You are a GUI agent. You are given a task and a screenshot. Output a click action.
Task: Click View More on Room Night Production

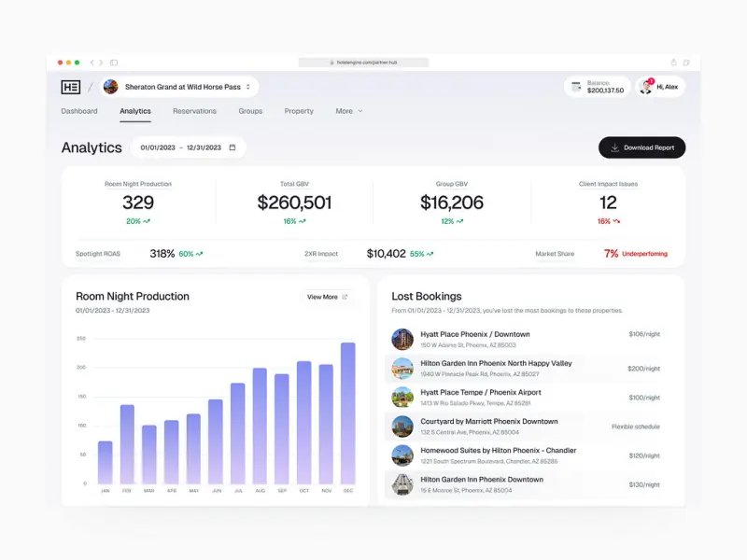click(x=327, y=297)
